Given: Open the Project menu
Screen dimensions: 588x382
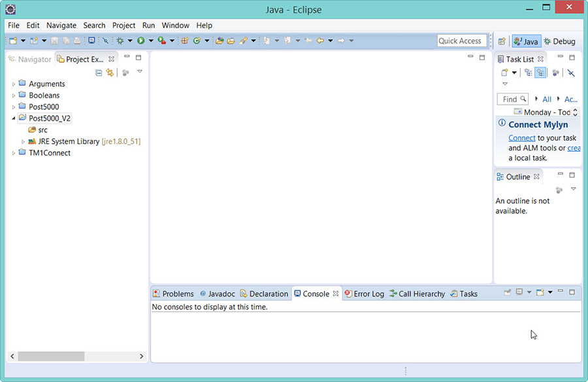Looking at the screenshot, I should point(123,26).
